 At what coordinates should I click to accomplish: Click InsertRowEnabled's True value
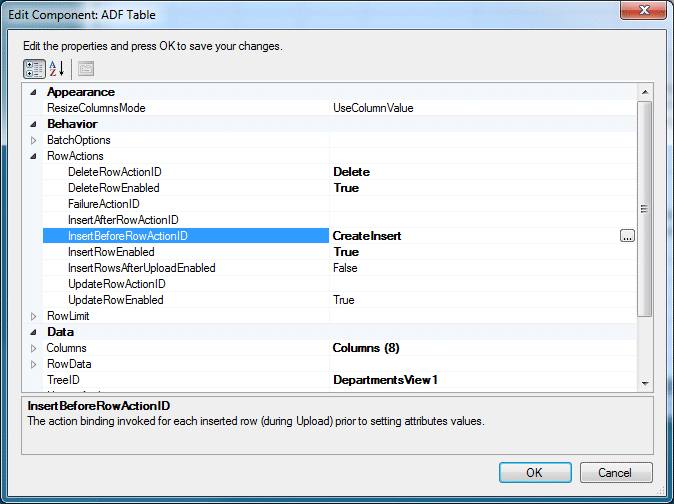346,252
